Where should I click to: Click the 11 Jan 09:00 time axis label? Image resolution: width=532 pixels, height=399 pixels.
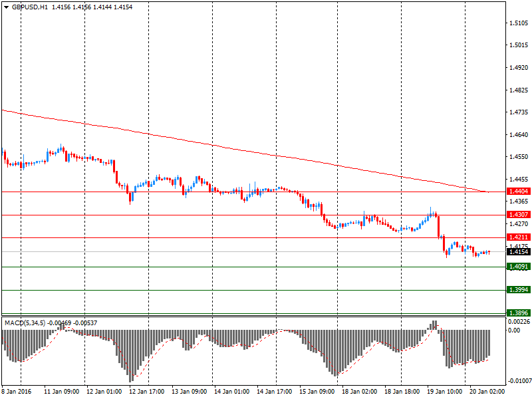[61, 392]
